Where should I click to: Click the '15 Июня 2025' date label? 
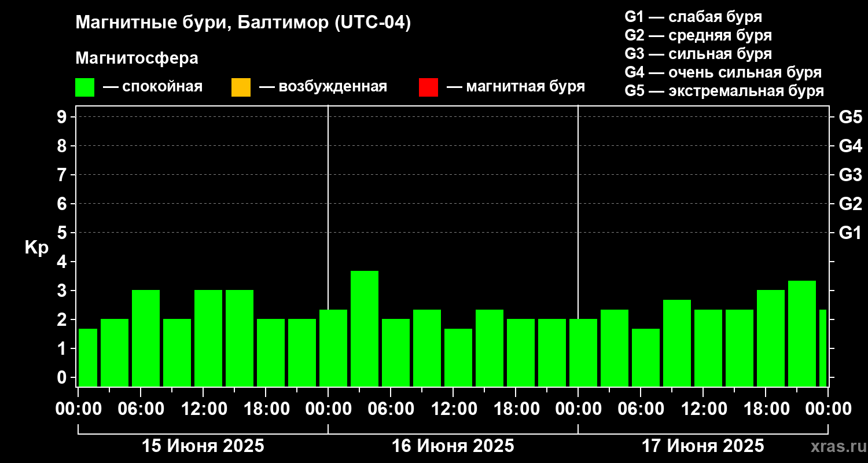coord(203,446)
